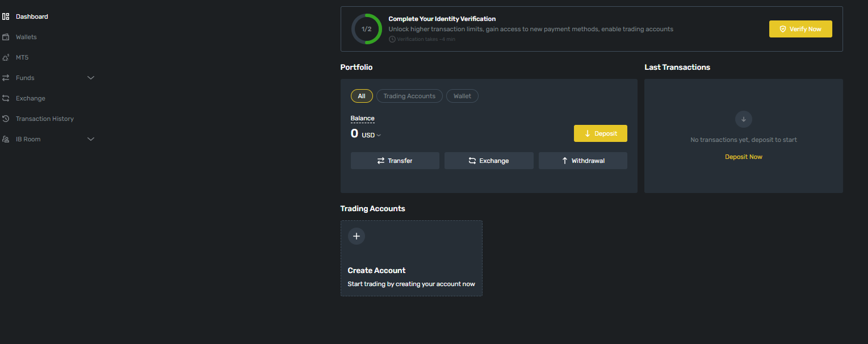Click the Complete Your Identity Verification heading
This screenshot has width=868, height=344.
[x=442, y=19]
